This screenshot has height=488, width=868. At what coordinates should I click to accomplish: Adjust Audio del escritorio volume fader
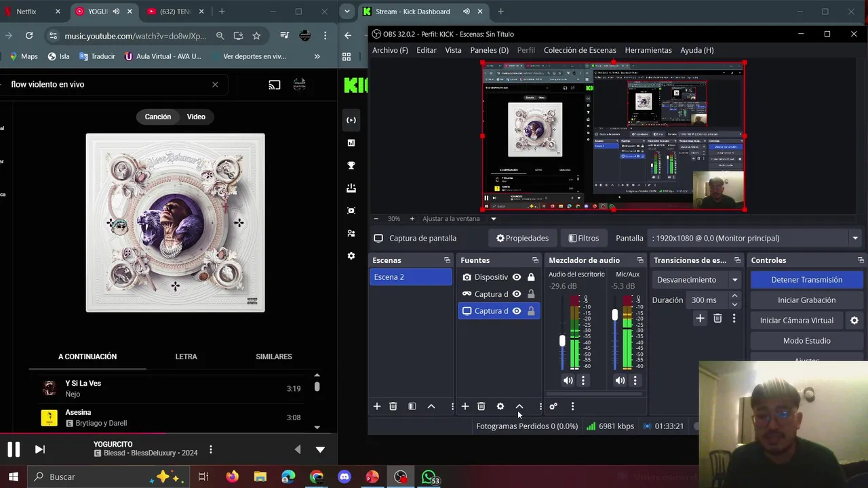[x=562, y=341]
